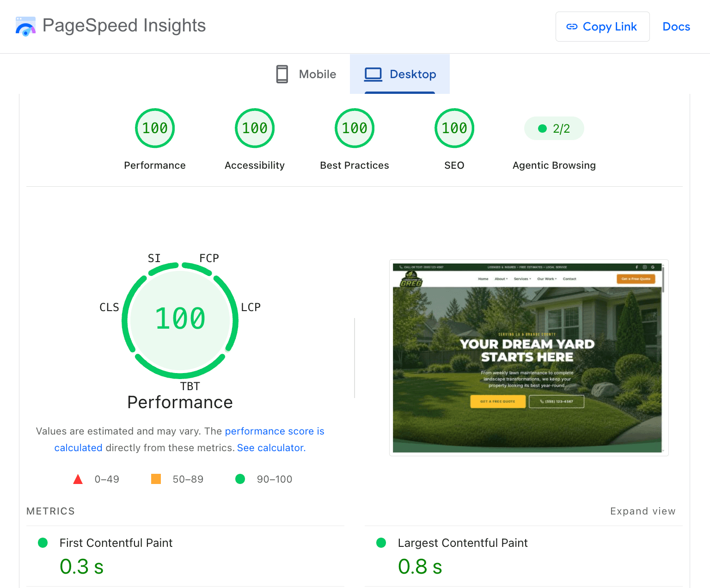Click the Agentic Browsing category label
The width and height of the screenshot is (710, 588).
coord(554,165)
